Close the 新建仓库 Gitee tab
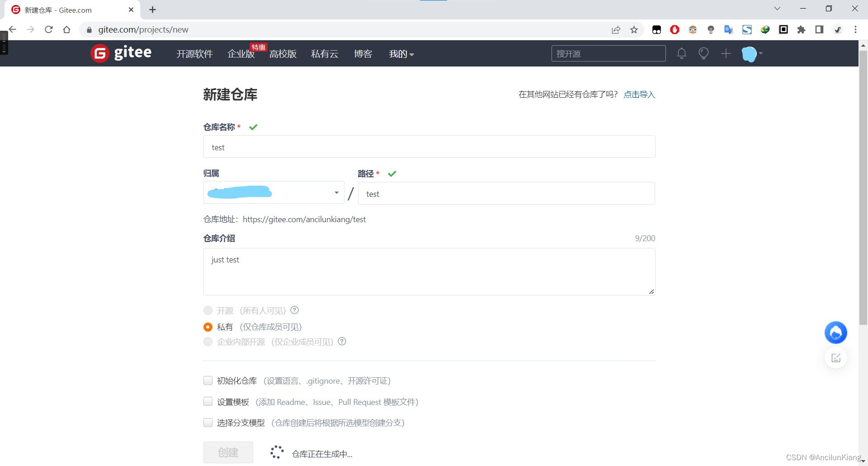Viewport: 868px width, 466px height. [x=131, y=10]
